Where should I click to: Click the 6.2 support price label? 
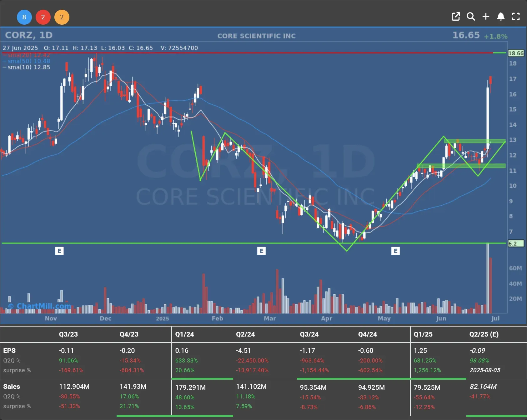[516, 243]
